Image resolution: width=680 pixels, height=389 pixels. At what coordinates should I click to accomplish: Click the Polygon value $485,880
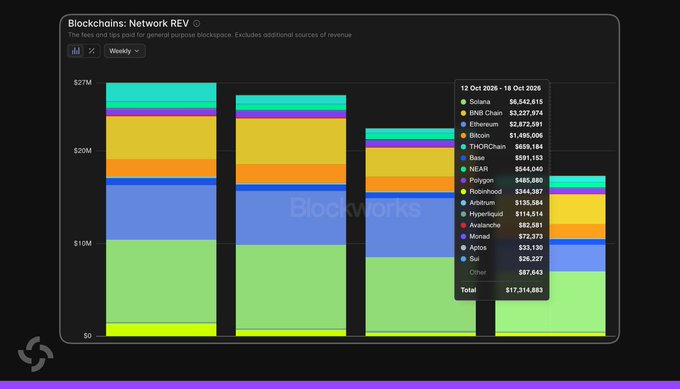click(529, 180)
